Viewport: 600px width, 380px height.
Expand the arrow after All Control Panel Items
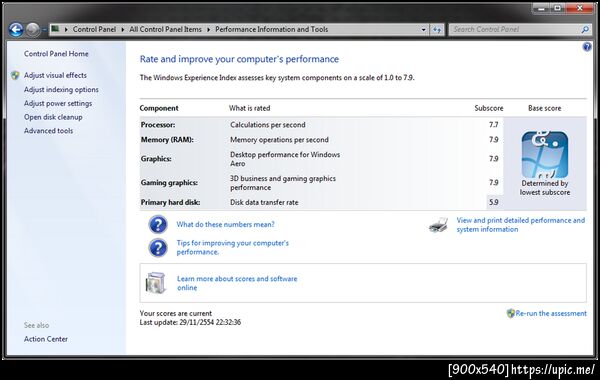(209, 29)
